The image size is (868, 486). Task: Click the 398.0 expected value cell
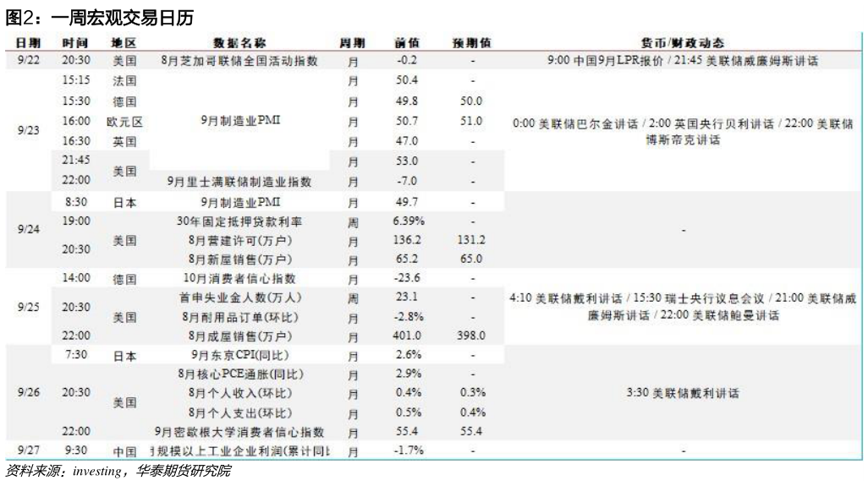472,336
